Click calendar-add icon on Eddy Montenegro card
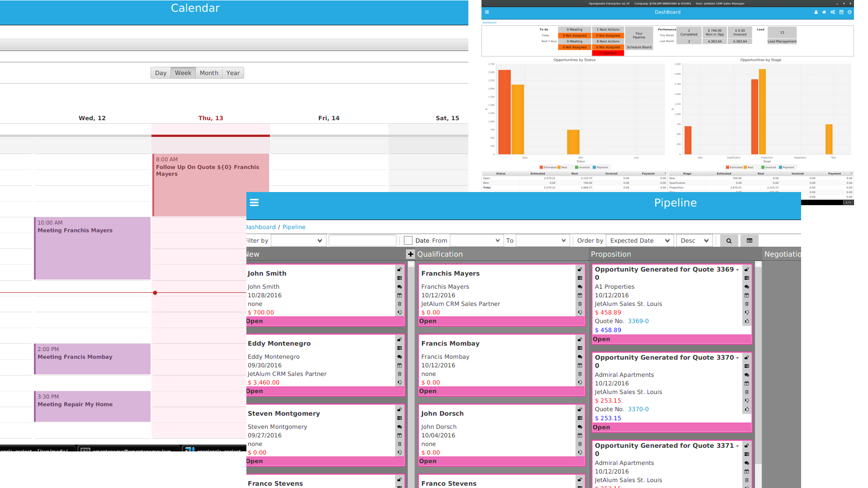This screenshot has height=488, width=868. coord(400,366)
